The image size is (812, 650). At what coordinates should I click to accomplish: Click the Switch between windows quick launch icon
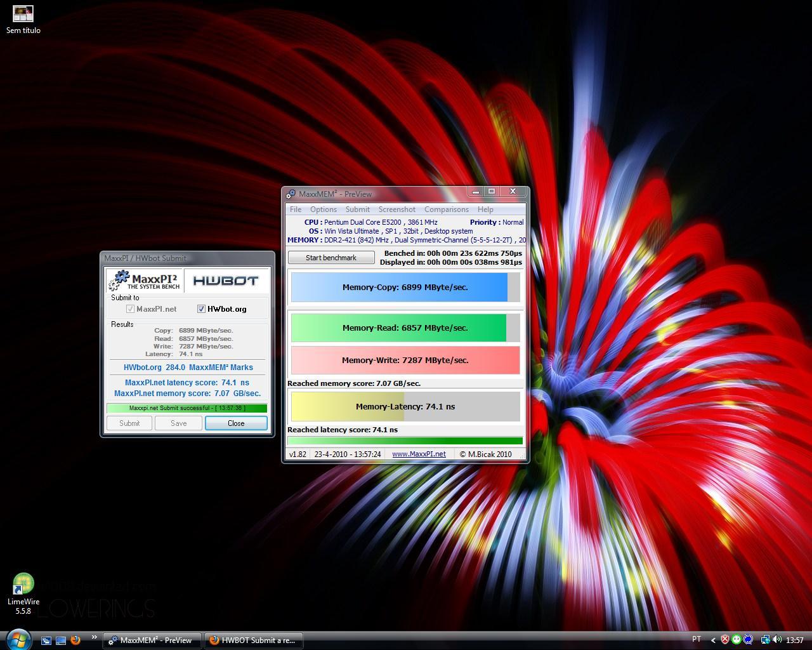point(46,640)
